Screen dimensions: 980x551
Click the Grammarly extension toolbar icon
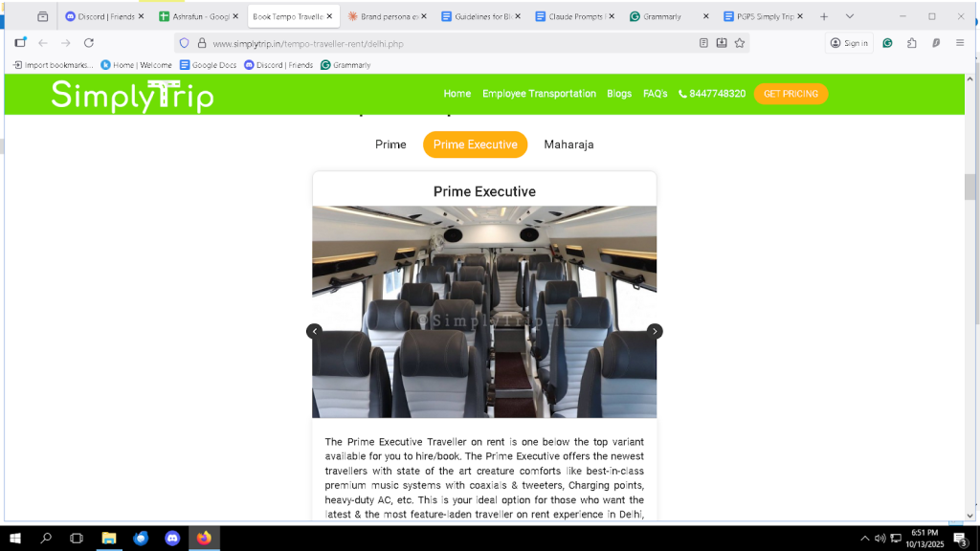pyautogui.click(x=887, y=43)
